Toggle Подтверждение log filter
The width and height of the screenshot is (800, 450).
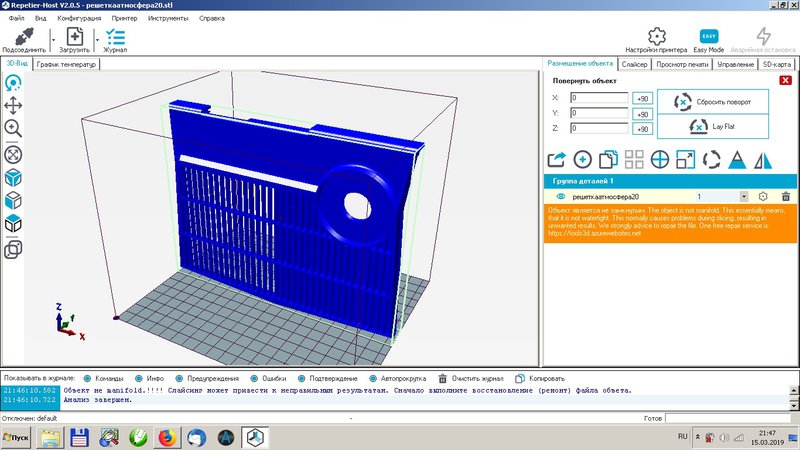coord(328,379)
